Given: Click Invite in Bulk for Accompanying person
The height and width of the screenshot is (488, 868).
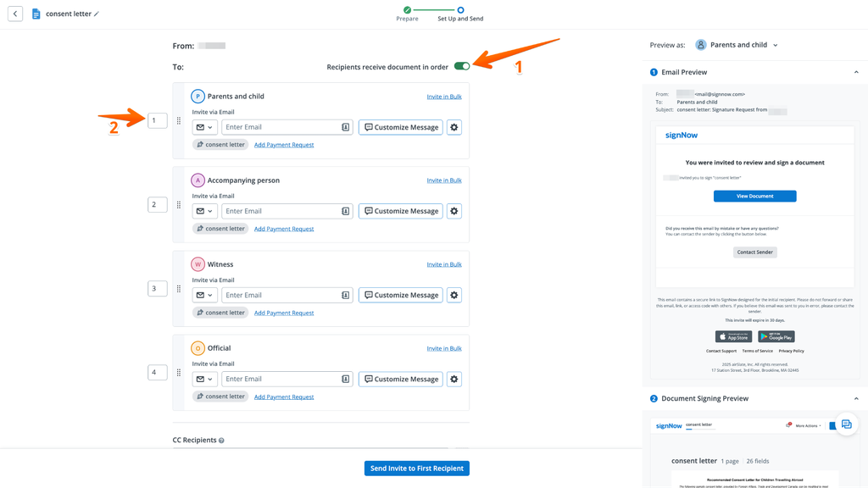Looking at the screenshot, I should [x=444, y=181].
